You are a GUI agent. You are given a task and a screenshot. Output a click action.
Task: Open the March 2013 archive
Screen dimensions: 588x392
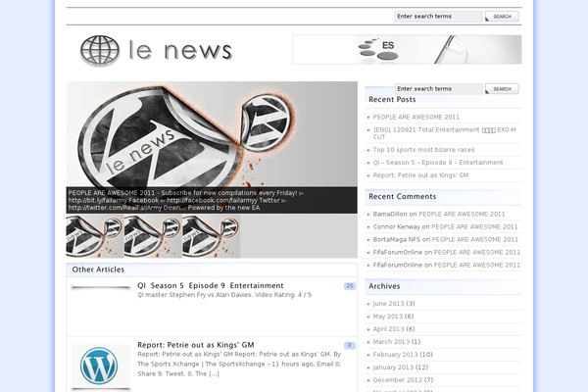pos(391,342)
